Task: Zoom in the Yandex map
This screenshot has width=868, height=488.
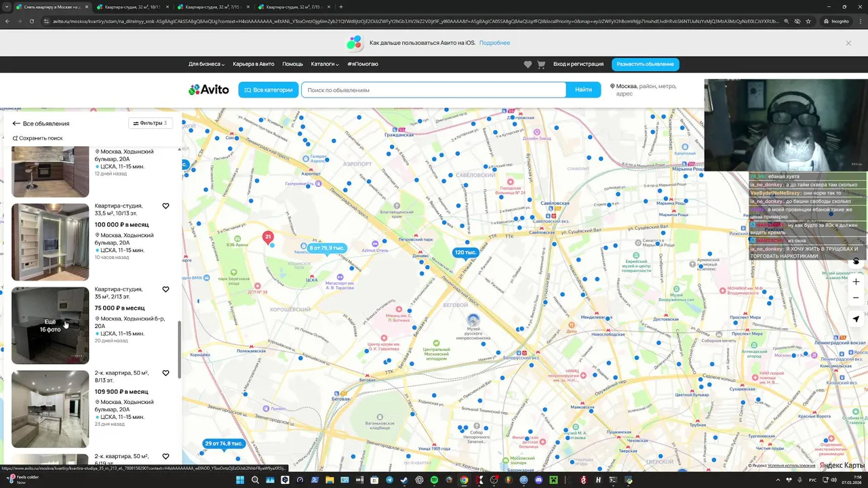Action: coord(856,281)
